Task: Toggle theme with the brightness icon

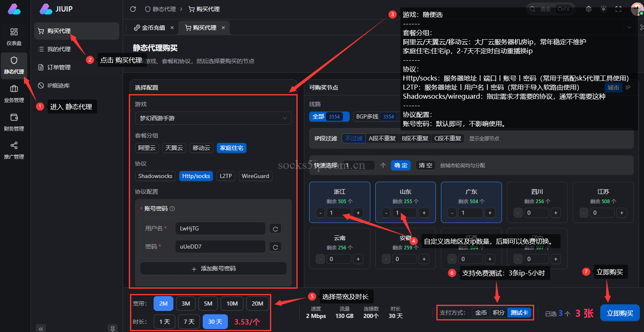Action: (x=603, y=8)
